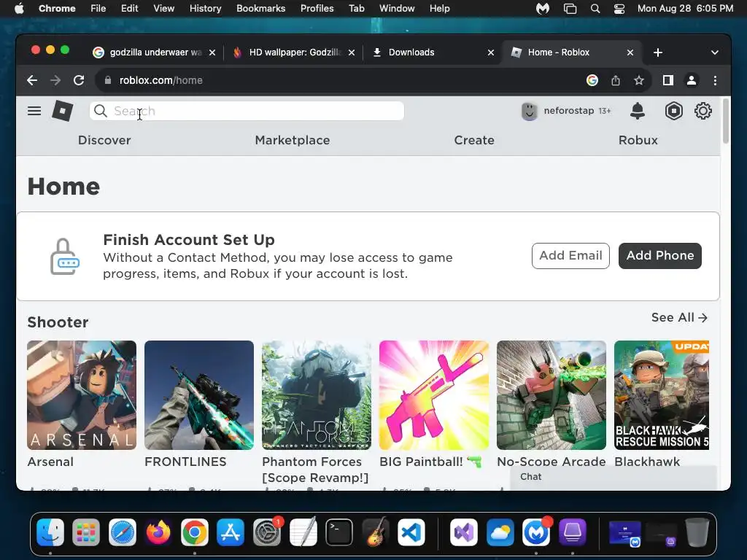Screen dimensions: 747x560
Task: Open the Chat panel
Action: tap(613, 477)
